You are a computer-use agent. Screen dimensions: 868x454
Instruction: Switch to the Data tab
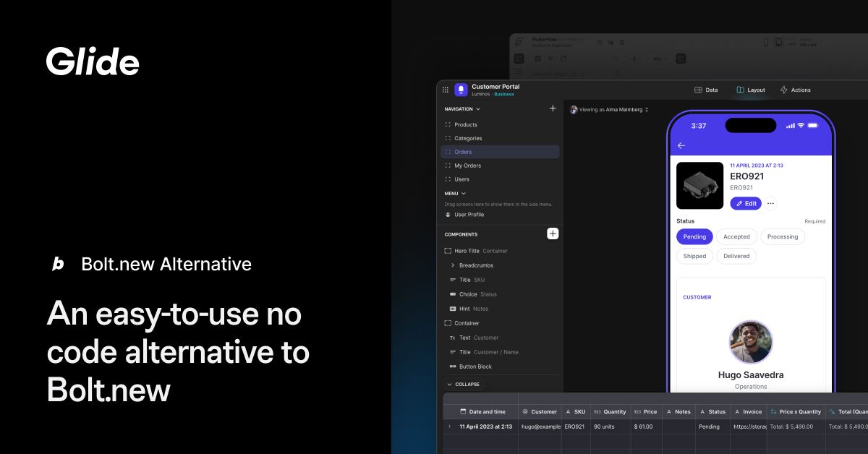point(706,90)
